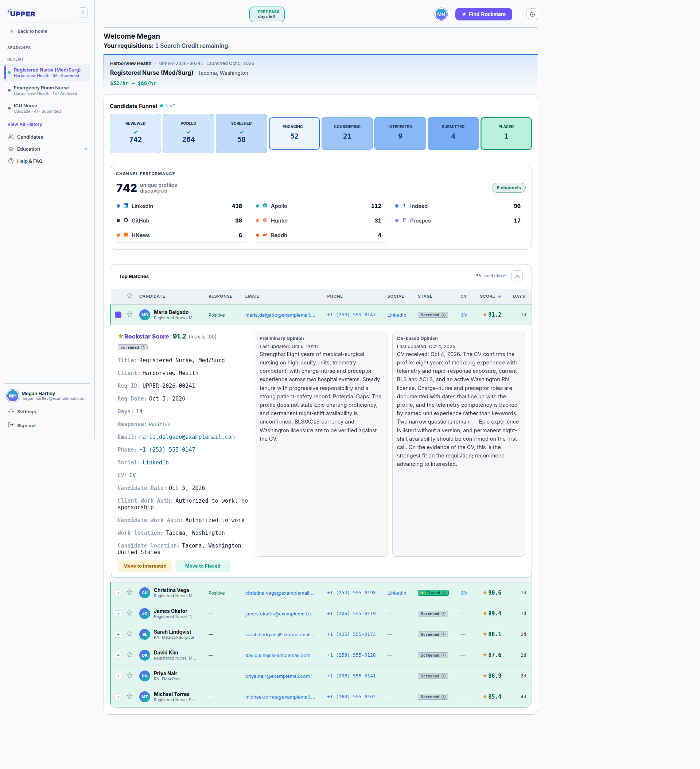Click the Find Rockstars button

coord(483,15)
